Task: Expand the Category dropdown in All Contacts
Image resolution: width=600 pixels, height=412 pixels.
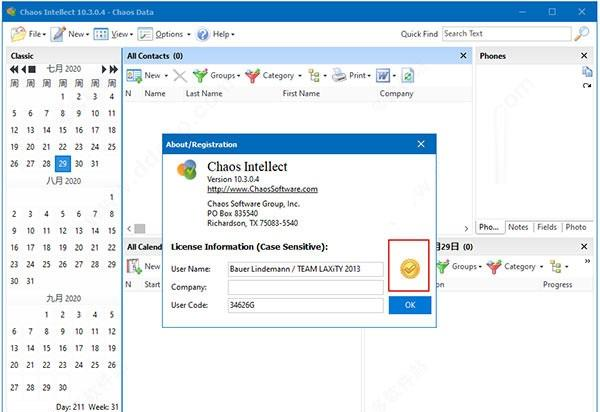Action: coord(300,76)
